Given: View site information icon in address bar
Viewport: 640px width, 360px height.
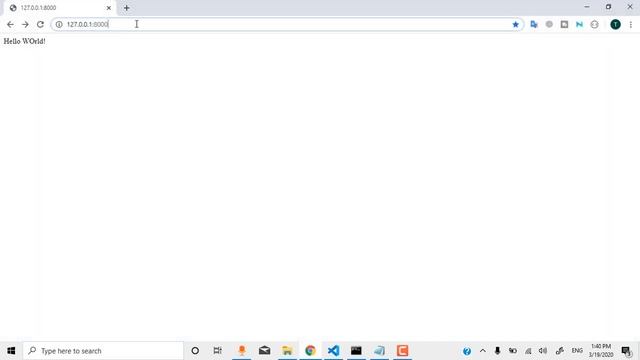Looking at the screenshot, I should coord(59,24).
